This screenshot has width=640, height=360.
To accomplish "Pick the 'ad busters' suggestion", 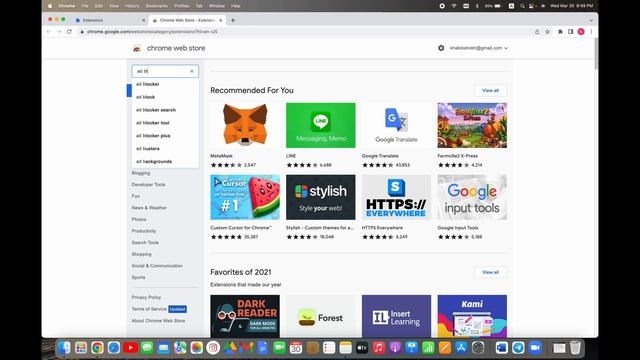I will tap(165, 149).
